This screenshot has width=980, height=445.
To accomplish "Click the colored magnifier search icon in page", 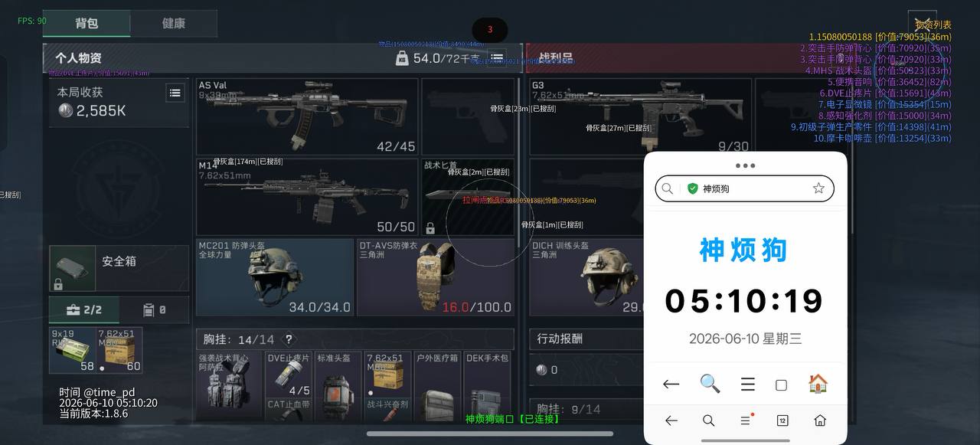I will (x=710, y=384).
